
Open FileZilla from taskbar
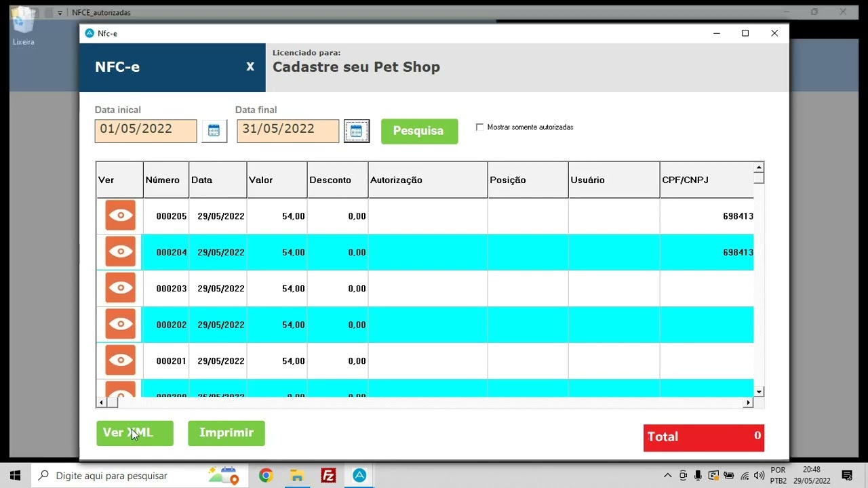(328, 475)
